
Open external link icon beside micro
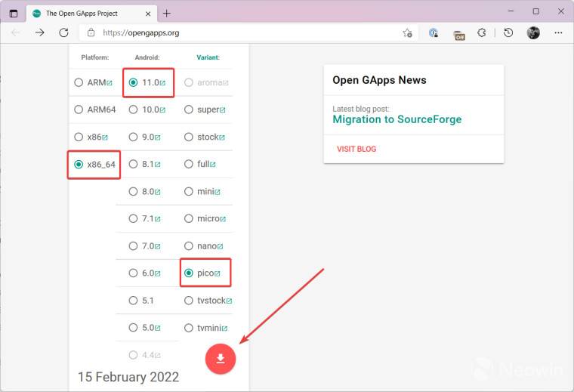click(223, 219)
